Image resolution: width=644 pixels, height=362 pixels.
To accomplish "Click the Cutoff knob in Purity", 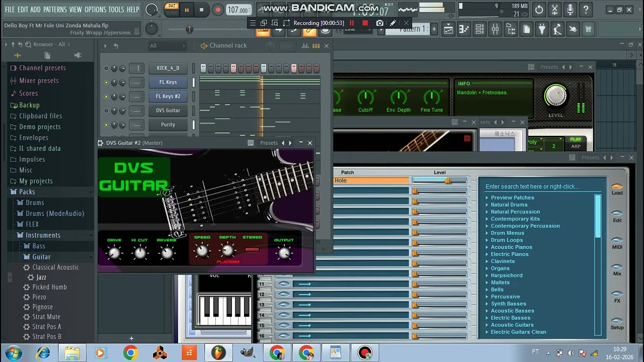I will click(x=366, y=97).
